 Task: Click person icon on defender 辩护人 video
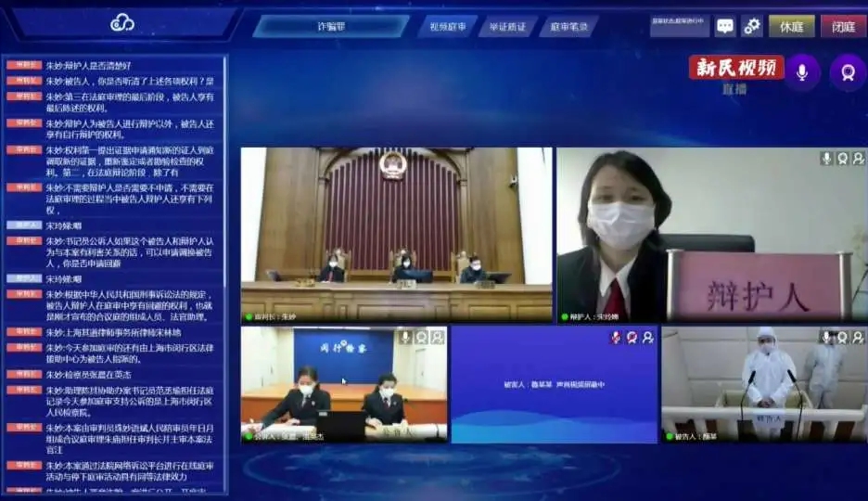(858, 159)
